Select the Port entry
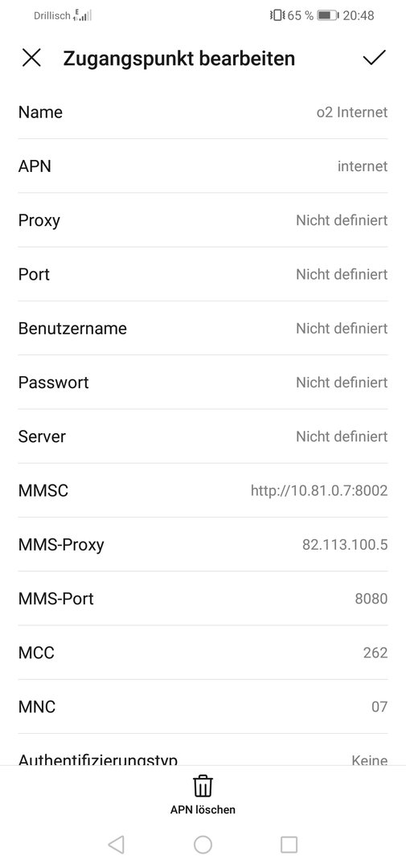Viewport: 406px width, 868px height. click(x=203, y=275)
